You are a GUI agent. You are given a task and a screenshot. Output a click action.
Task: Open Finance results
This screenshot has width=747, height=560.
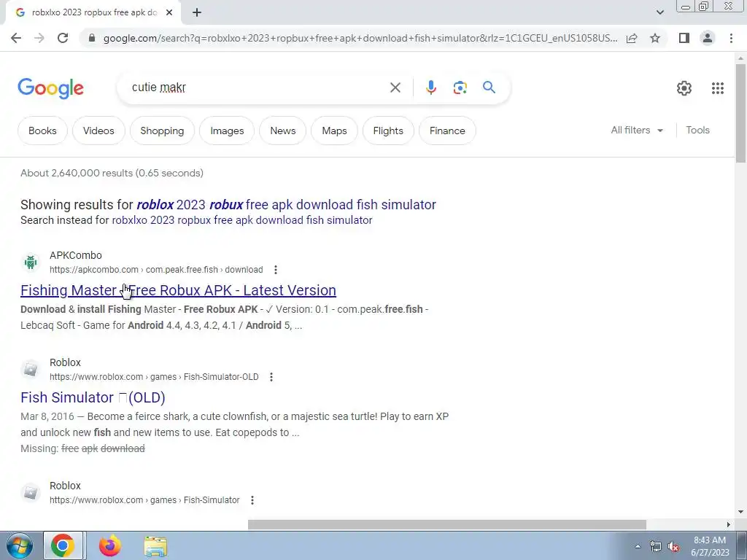pos(447,131)
